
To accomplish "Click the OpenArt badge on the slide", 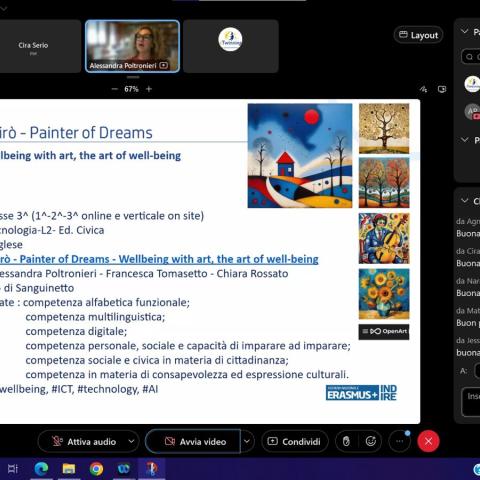I will tap(384, 331).
